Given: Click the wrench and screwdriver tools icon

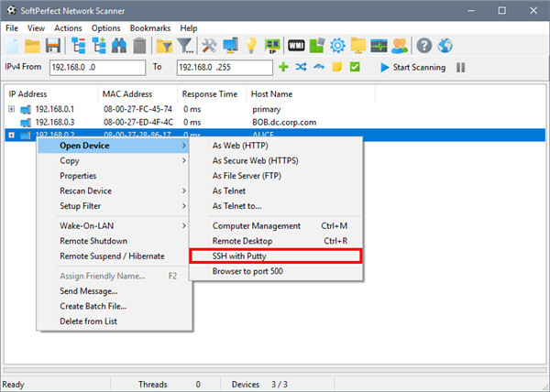Looking at the screenshot, I should pos(207,46).
